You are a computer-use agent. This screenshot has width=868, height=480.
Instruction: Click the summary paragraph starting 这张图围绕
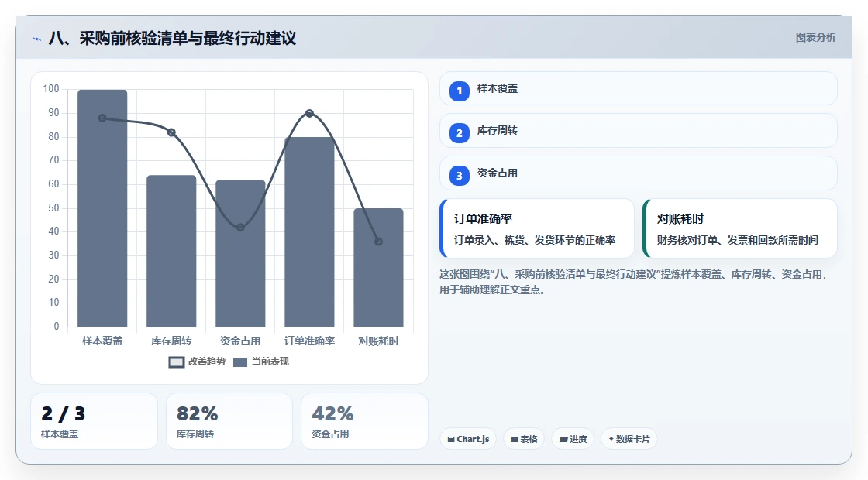tap(634, 282)
